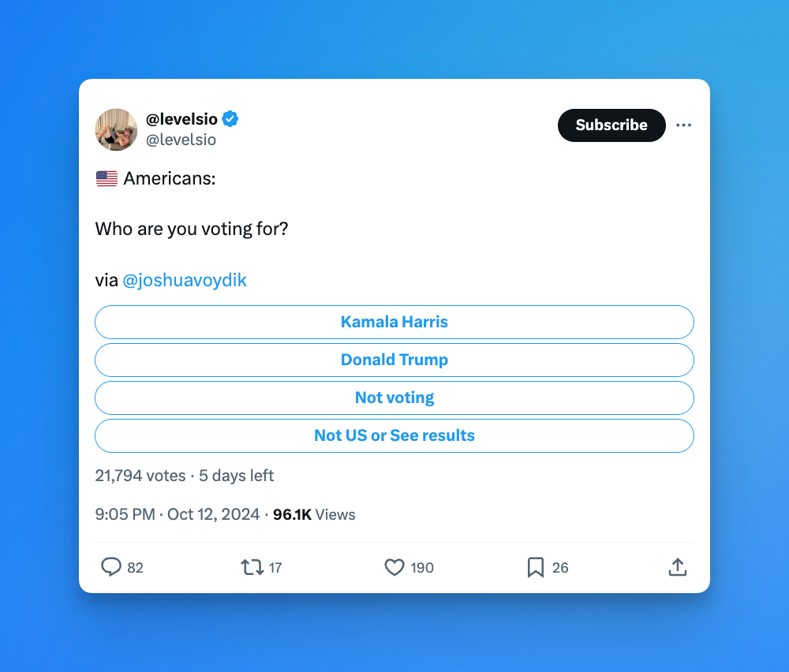Viewport: 789px width, 672px height.
Task: Click the 9:05 PM timestamp
Action: tap(125, 514)
